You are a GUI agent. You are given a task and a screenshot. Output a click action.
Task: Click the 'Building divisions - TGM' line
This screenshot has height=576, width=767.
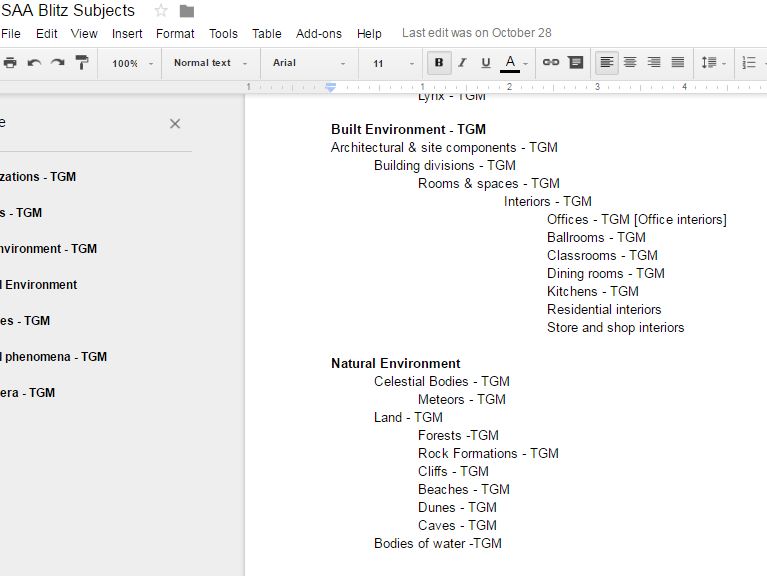pyautogui.click(x=445, y=165)
